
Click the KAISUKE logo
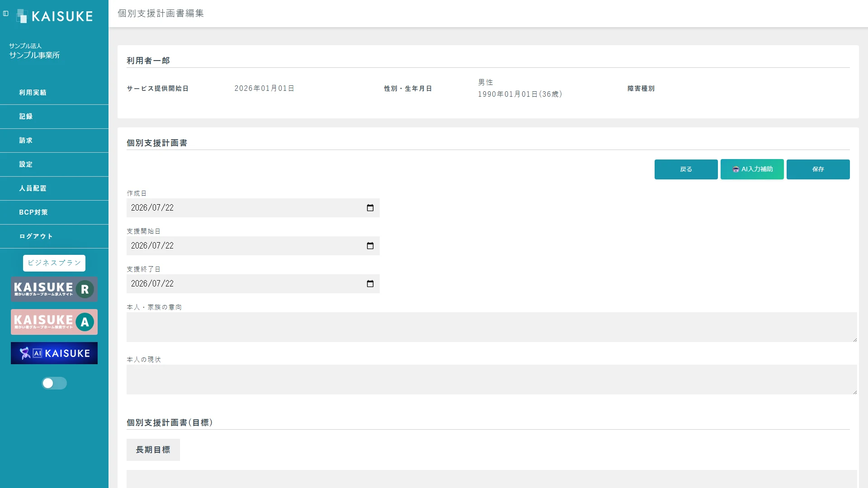[54, 16]
